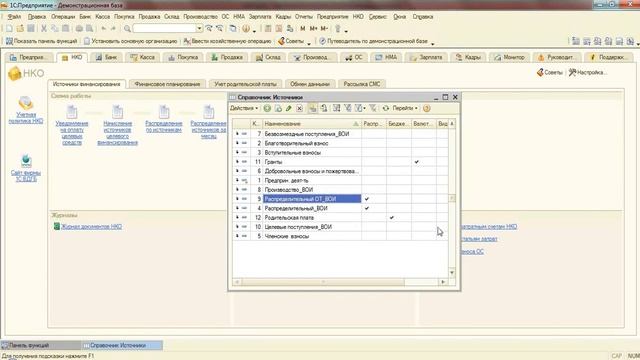Click Ввести хозяйственную операцию button
The image size is (640, 360).
pos(227,41)
